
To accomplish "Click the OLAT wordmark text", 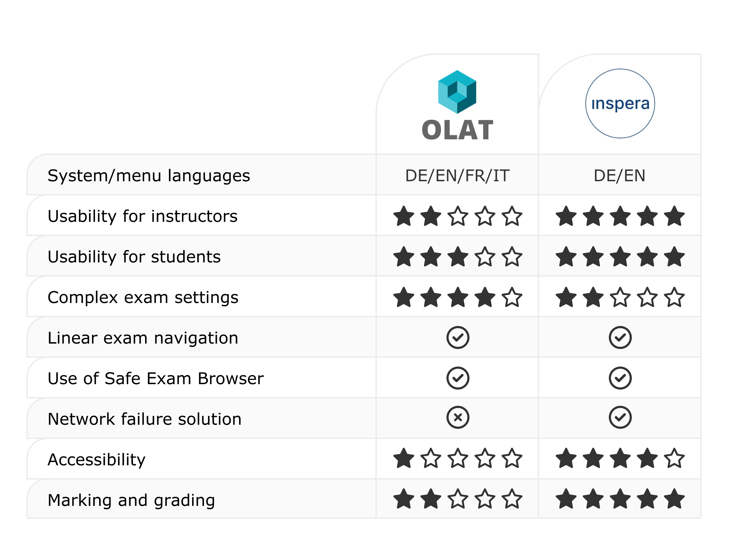I will 457,130.
